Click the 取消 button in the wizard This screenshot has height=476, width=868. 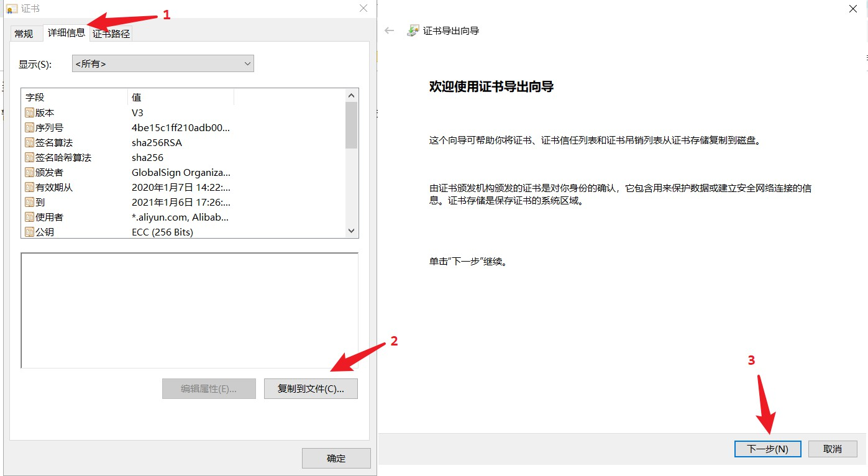pyautogui.click(x=833, y=449)
